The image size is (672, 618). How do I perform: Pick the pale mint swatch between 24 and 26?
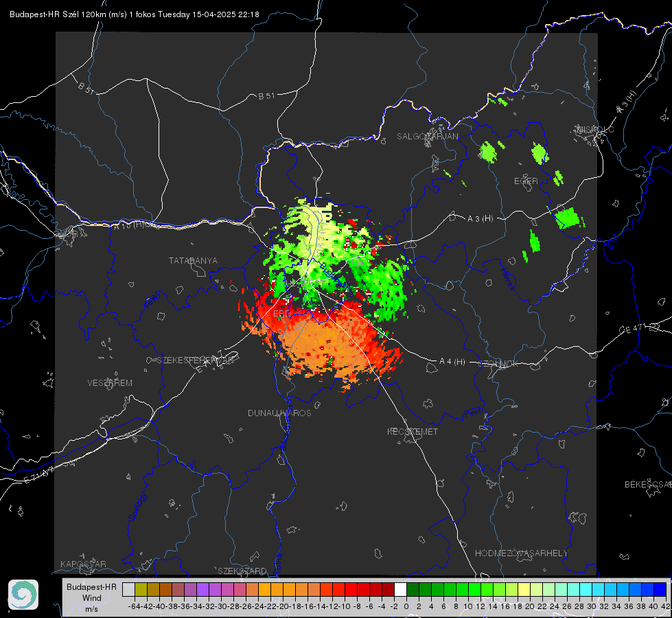pos(561,589)
